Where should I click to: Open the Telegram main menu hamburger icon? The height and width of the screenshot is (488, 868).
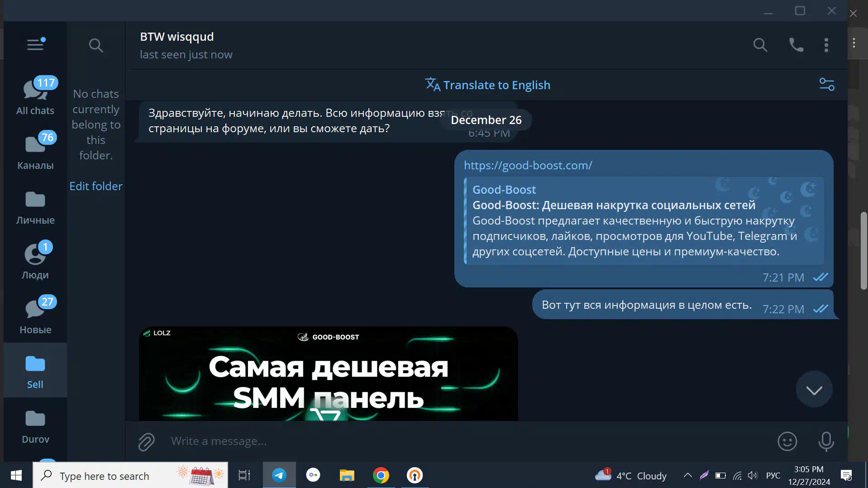click(35, 44)
